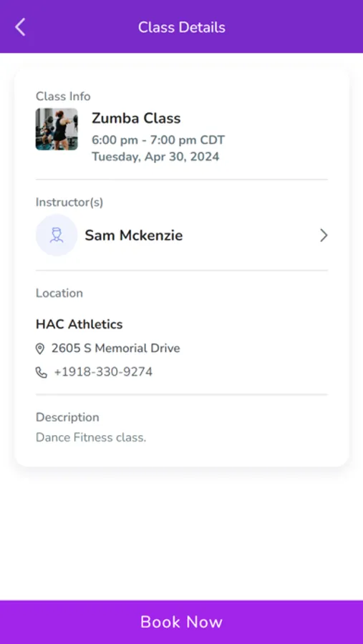
Task: Tap the date Tuesday, Apr 30, 2024
Action: [x=155, y=157]
